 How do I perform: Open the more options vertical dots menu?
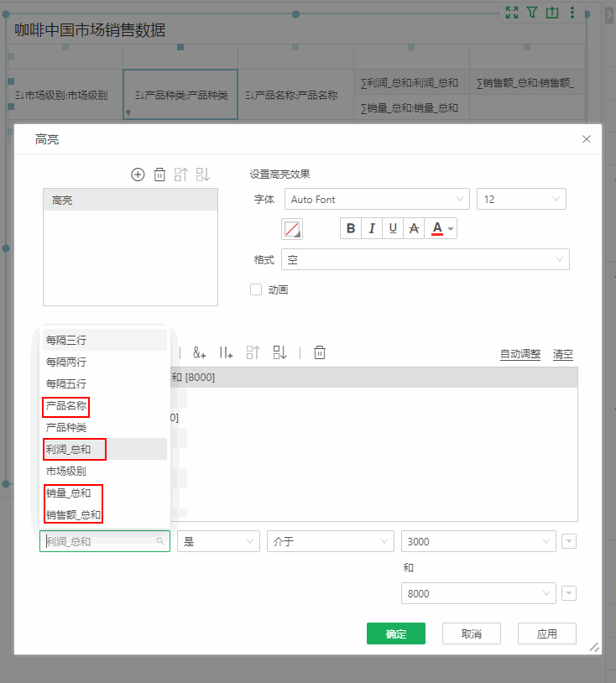point(572,13)
